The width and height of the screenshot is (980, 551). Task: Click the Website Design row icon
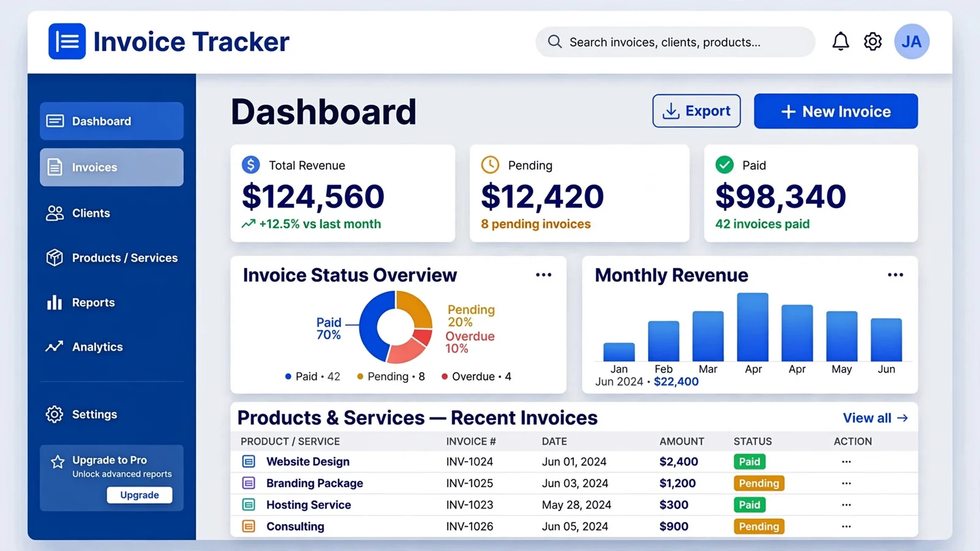[x=249, y=462]
